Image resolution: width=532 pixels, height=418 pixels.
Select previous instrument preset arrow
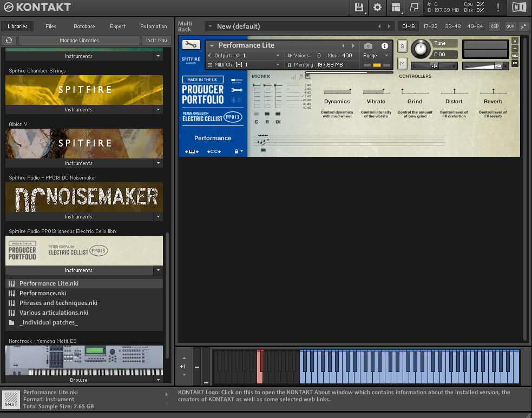click(343, 46)
